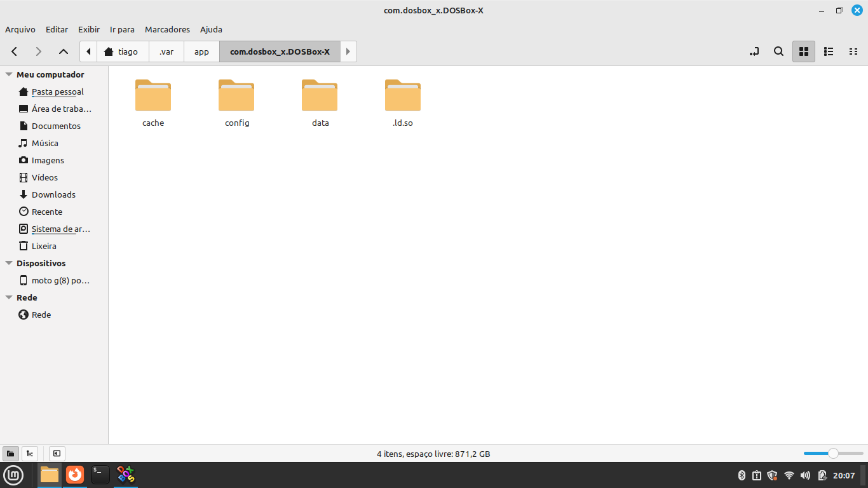Toggle location entry path mode
The width and height of the screenshot is (868, 488).
pyautogui.click(x=754, y=51)
